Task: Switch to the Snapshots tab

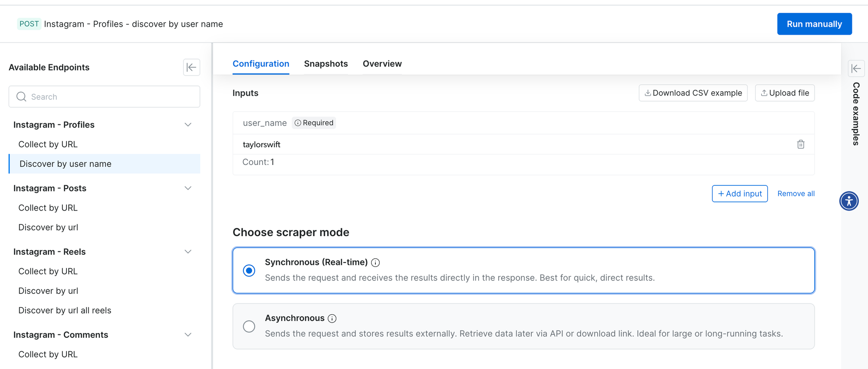Action: point(325,64)
